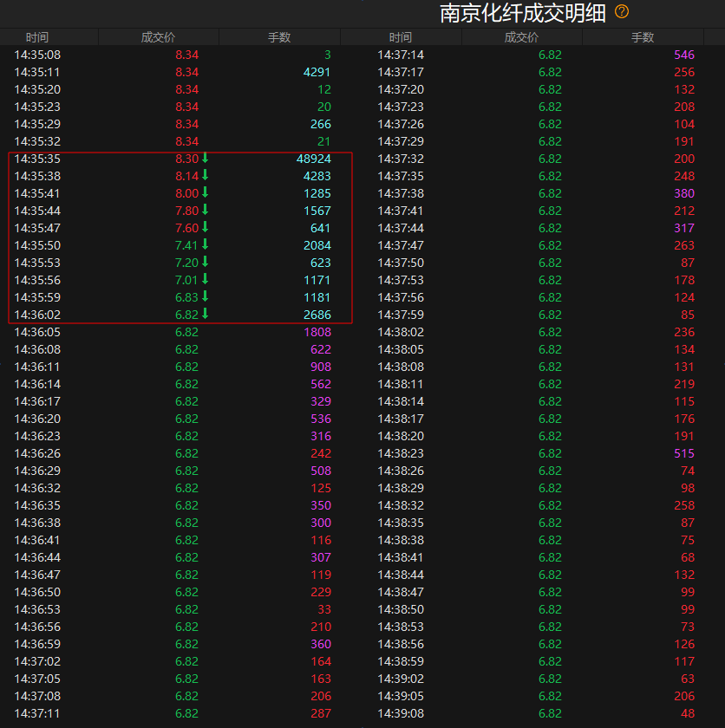Select volume 360 at 14:36:59
Screen dimensions: 725x728
pos(321,644)
